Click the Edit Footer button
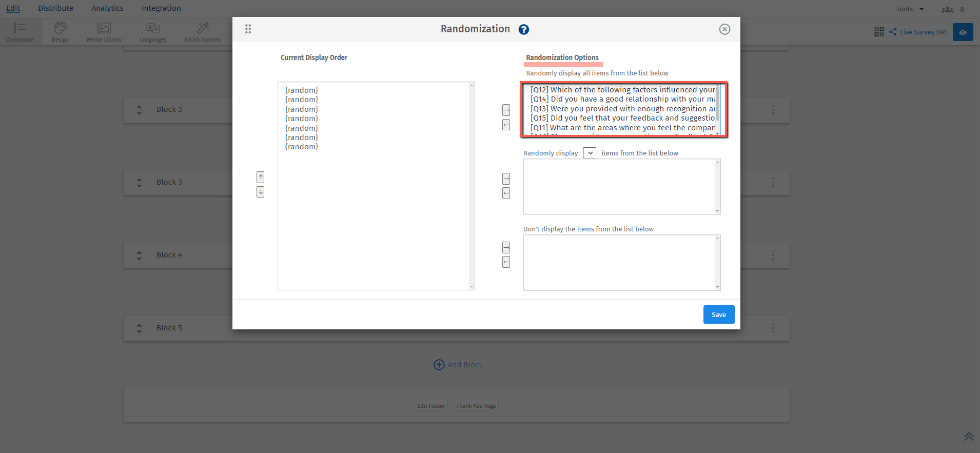Screen dimensions: 980x453 point(431,406)
